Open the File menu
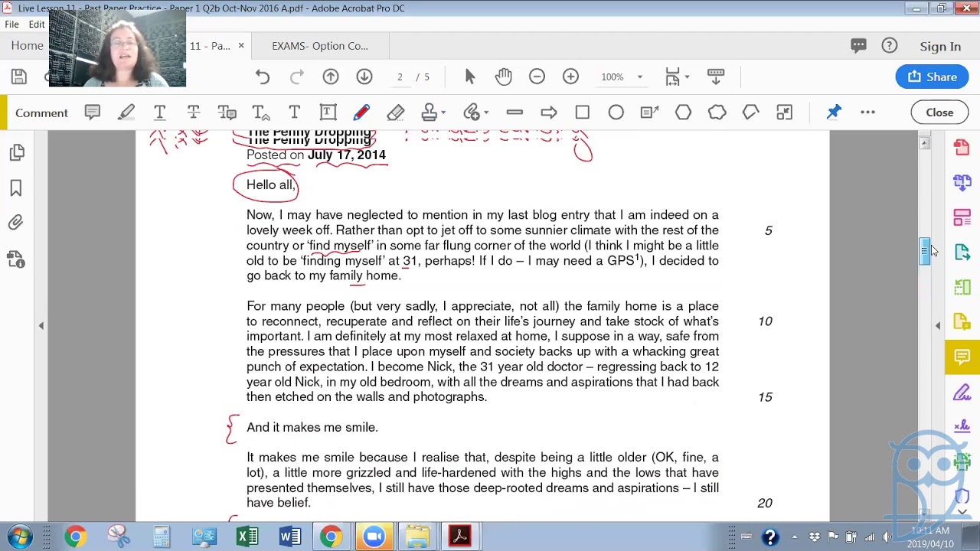Screen dimensions: 980x551 tap(11, 24)
